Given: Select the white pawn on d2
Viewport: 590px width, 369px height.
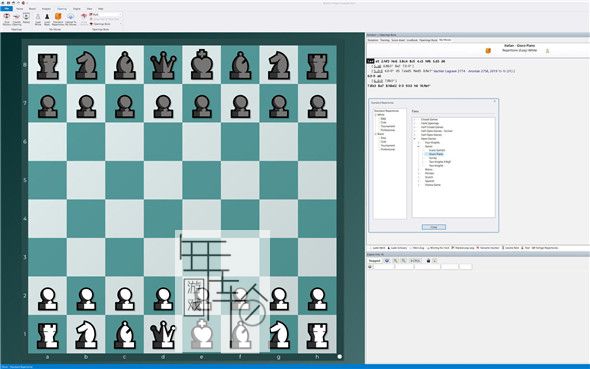Looking at the screenshot, I should pos(163,299).
